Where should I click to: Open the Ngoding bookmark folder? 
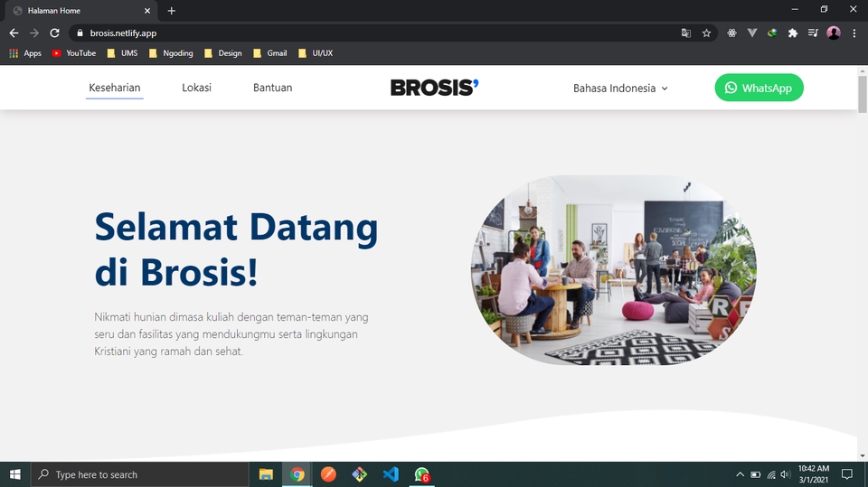point(171,53)
